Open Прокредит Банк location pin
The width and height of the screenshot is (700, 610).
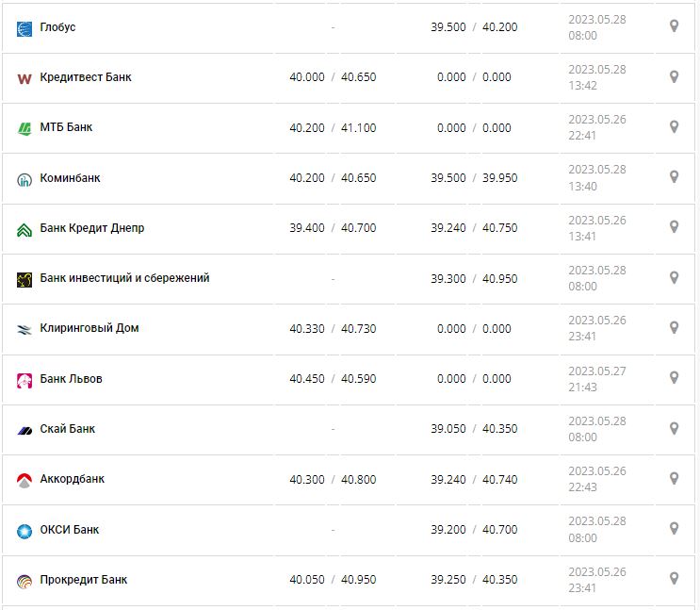(674, 578)
